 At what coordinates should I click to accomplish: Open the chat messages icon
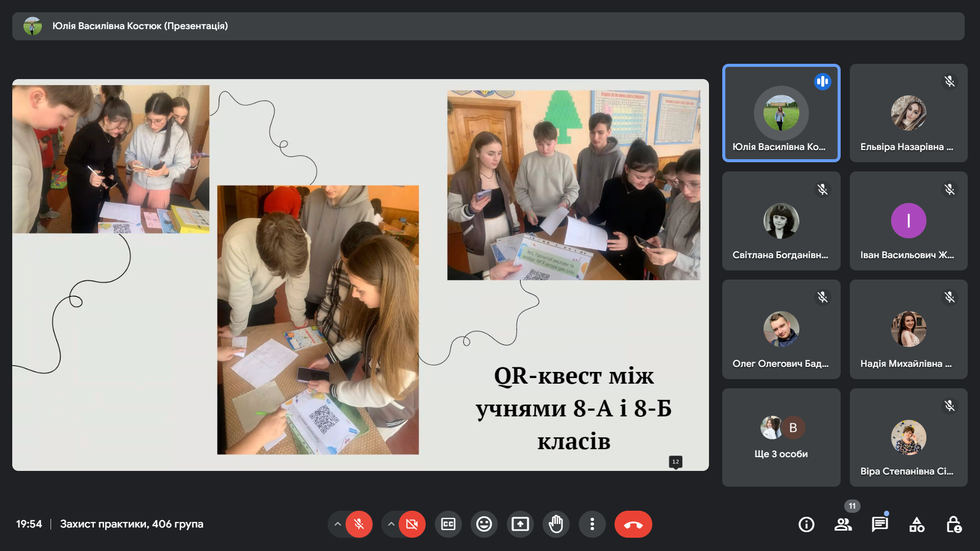(x=880, y=524)
